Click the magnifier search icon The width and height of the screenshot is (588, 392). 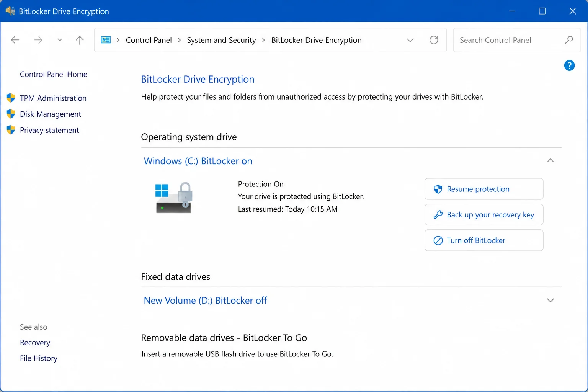pyautogui.click(x=569, y=40)
